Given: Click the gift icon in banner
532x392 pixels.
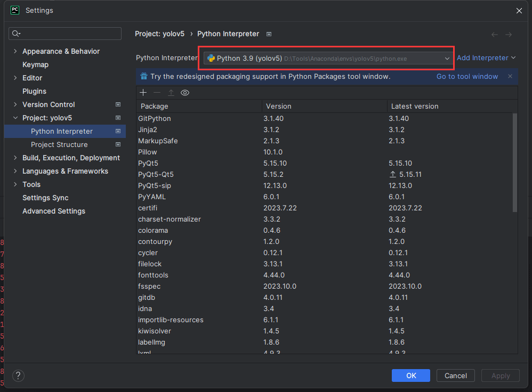Looking at the screenshot, I should click(x=143, y=76).
